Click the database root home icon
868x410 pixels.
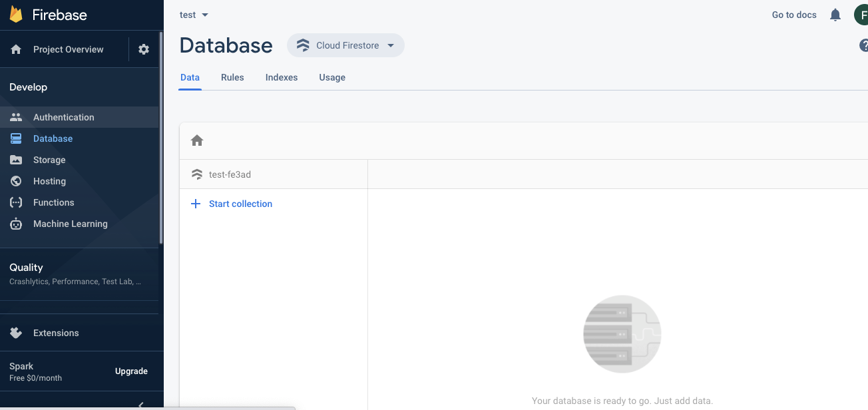197,140
